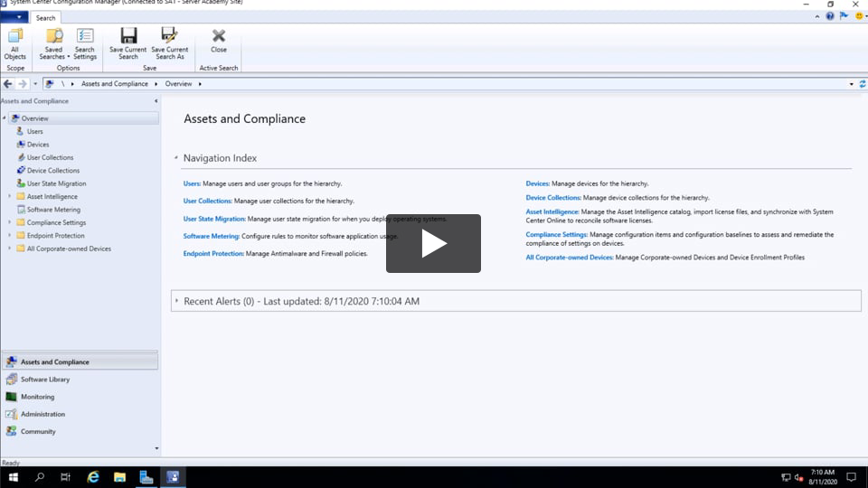Expand the Compliance Settings tree node
868x488 pixels.
[9, 222]
